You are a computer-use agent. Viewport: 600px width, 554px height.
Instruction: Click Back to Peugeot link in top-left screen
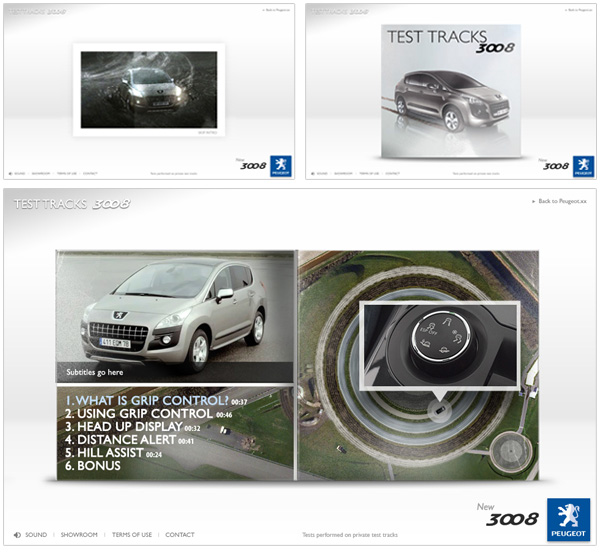[276, 10]
